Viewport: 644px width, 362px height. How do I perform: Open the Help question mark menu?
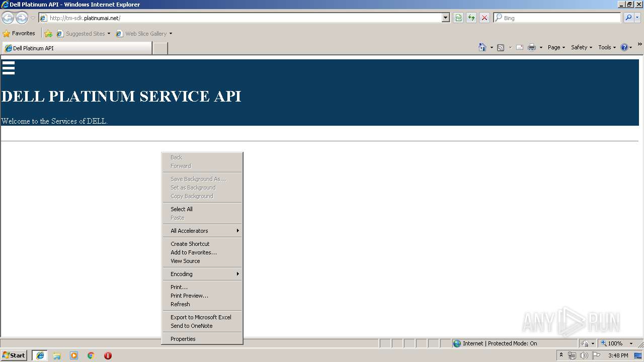(x=626, y=47)
